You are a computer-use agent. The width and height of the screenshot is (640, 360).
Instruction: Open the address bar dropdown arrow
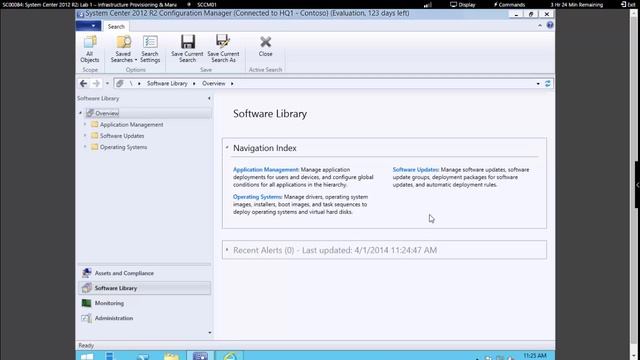[538, 84]
